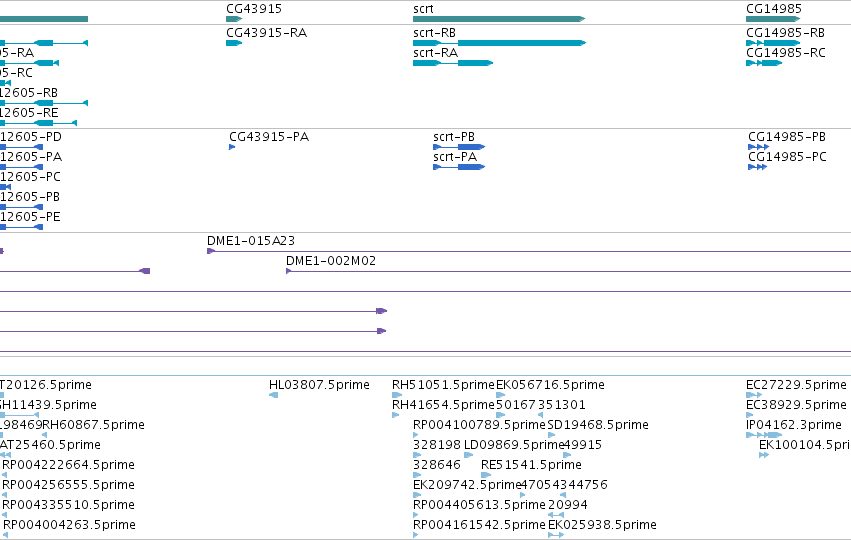Click the DME1-015A23 label
Viewport: 851px width, 540px height.
(251, 241)
